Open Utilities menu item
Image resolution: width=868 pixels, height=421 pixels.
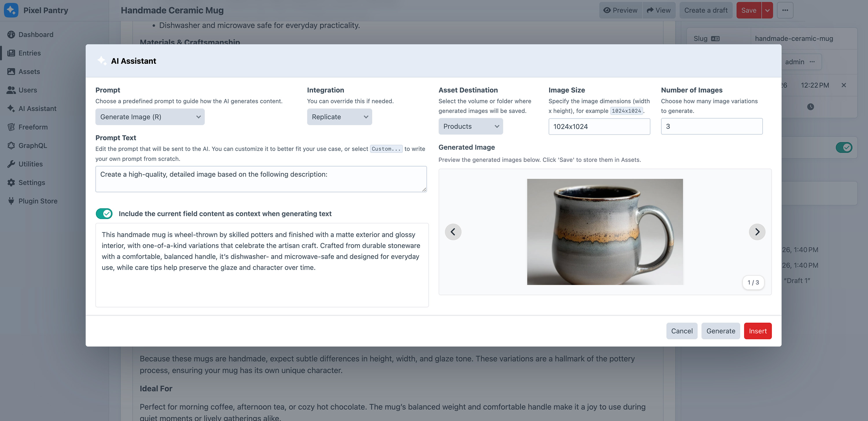click(30, 164)
